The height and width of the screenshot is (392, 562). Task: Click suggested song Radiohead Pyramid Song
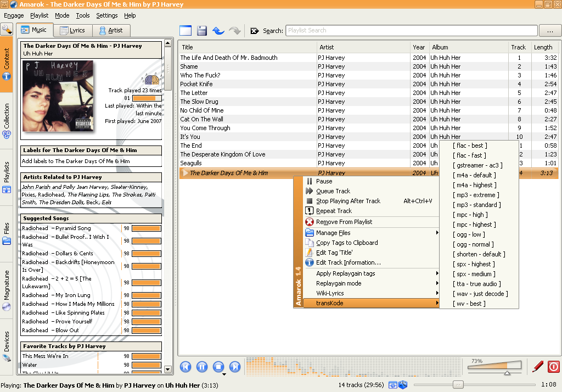tap(57, 228)
